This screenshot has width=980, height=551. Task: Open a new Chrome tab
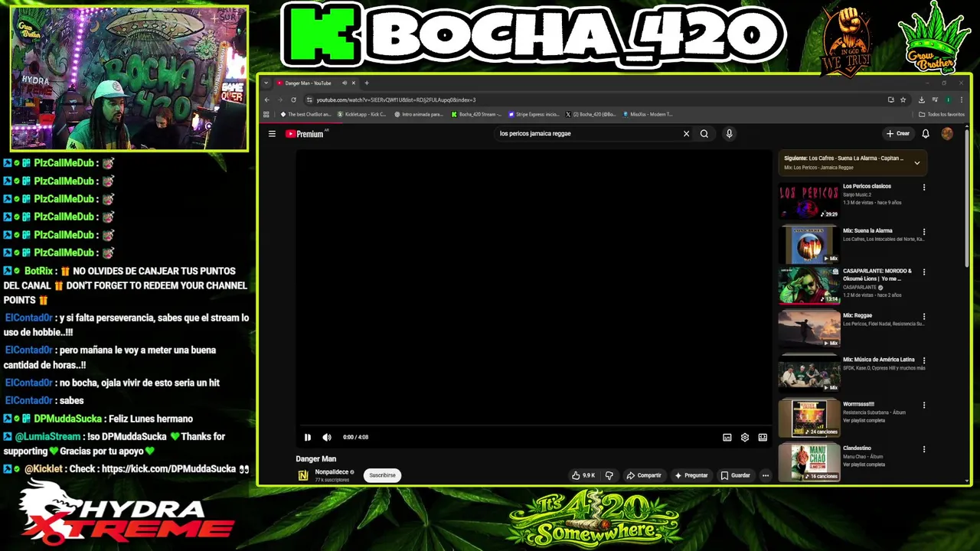(367, 83)
